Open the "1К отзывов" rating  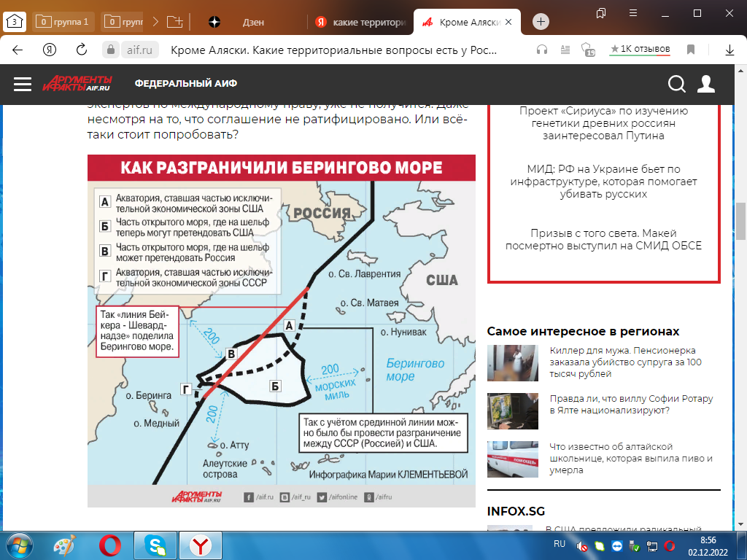(640, 49)
